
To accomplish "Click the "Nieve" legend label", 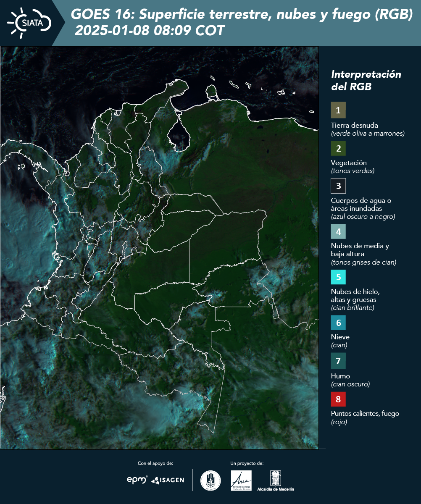I will (340, 337).
